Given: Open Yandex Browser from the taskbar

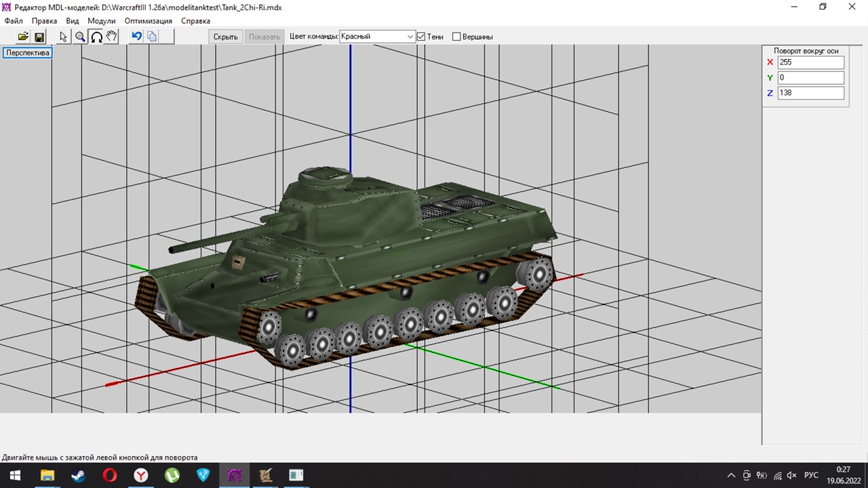Looking at the screenshot, I should click(140, 476).
